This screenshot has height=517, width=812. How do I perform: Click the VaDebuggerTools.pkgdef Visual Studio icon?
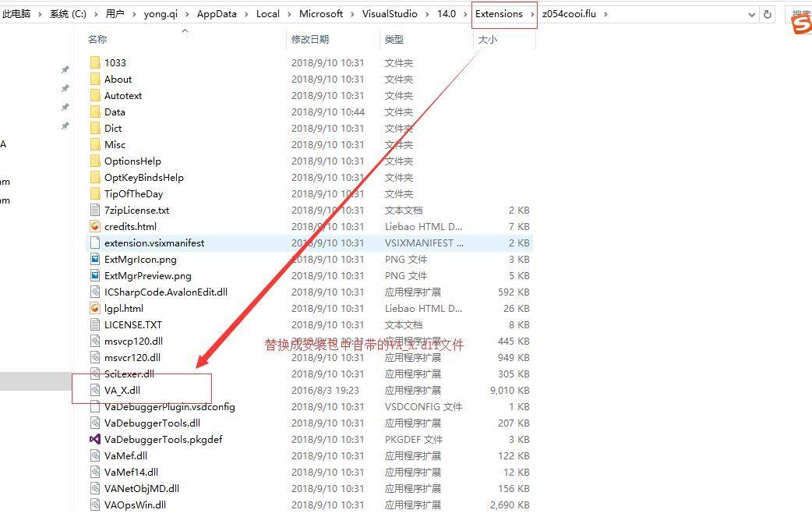point(95,439)
